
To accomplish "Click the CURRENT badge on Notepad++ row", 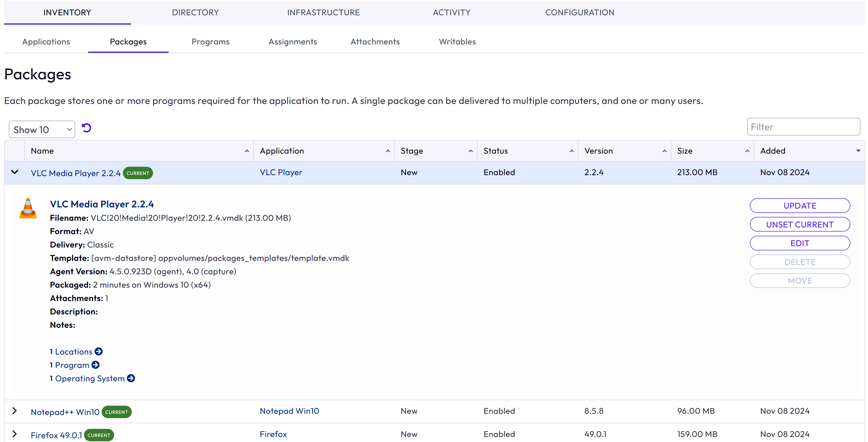I will click(x=117, y=412).
